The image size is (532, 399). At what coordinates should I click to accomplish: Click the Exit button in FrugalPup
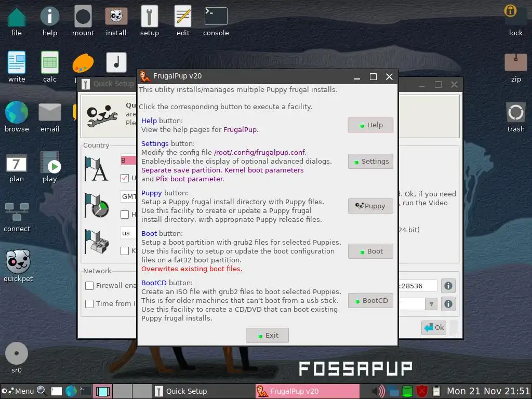tap(267, 335)
